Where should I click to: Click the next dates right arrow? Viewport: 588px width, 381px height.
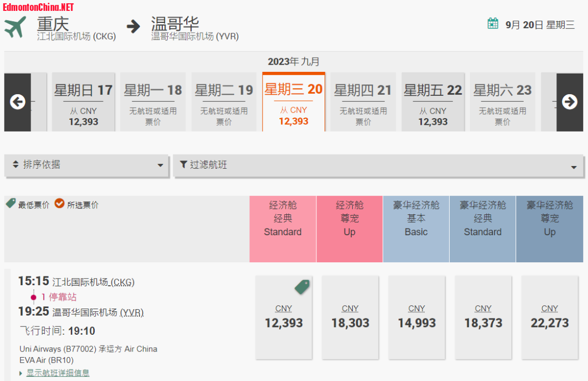pyautogui.click(x=569, y=102)
